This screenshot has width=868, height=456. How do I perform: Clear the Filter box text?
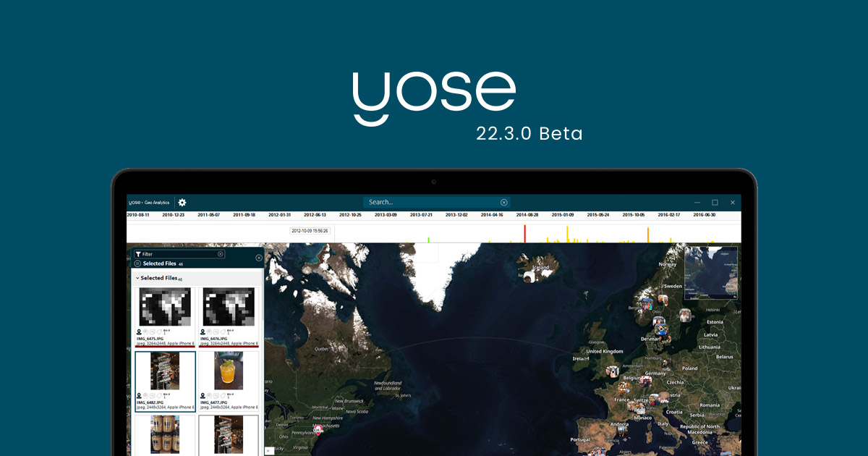click(x=221, y=255)
